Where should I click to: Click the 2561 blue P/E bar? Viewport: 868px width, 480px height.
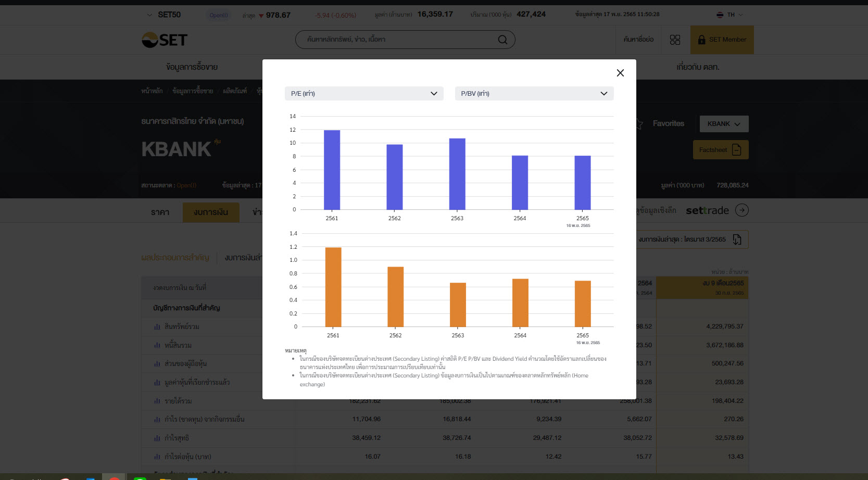click(332, 170)
